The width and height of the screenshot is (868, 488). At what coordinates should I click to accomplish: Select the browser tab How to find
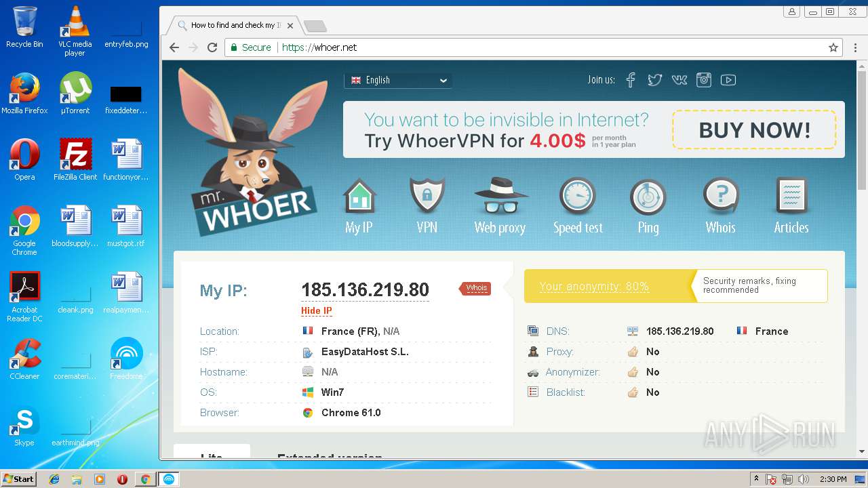[233, 25]
